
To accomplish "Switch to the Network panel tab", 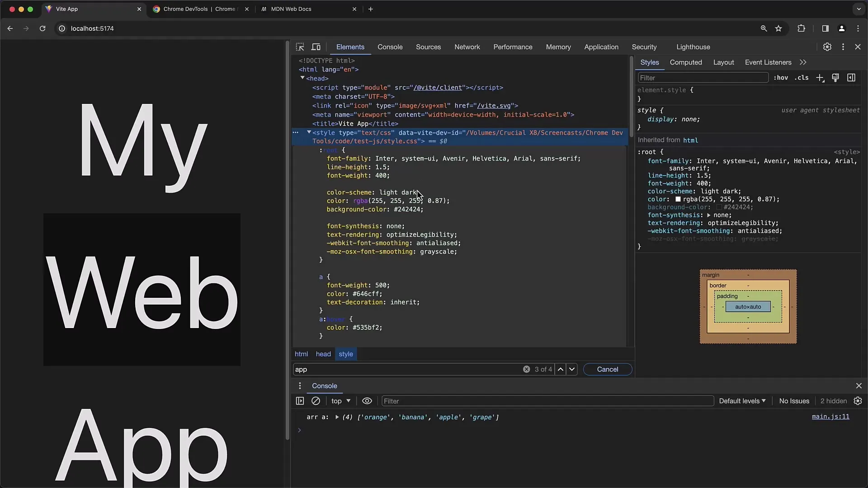I will 467,47.
